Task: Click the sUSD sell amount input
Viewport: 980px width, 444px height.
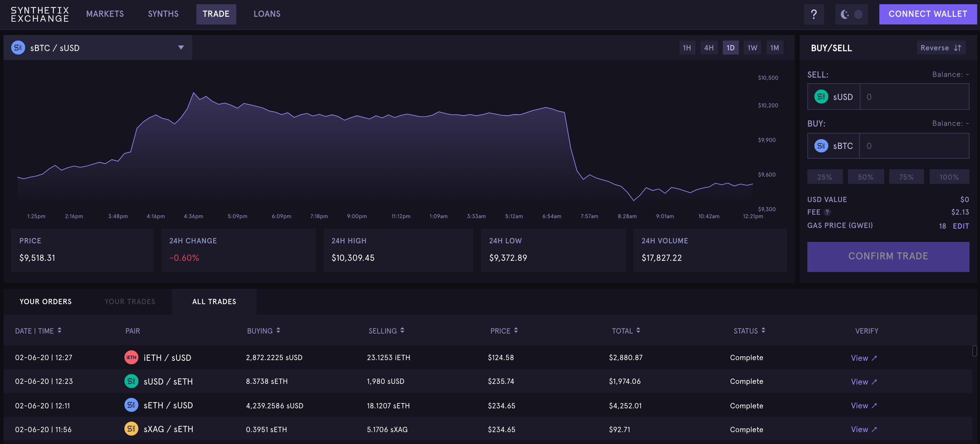Action: point(914,96)
